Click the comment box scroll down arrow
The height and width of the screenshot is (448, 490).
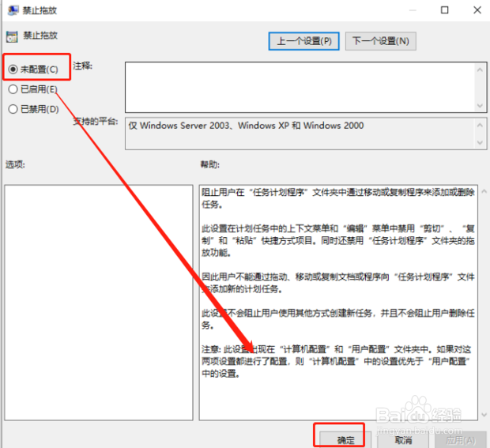[480, 106]
